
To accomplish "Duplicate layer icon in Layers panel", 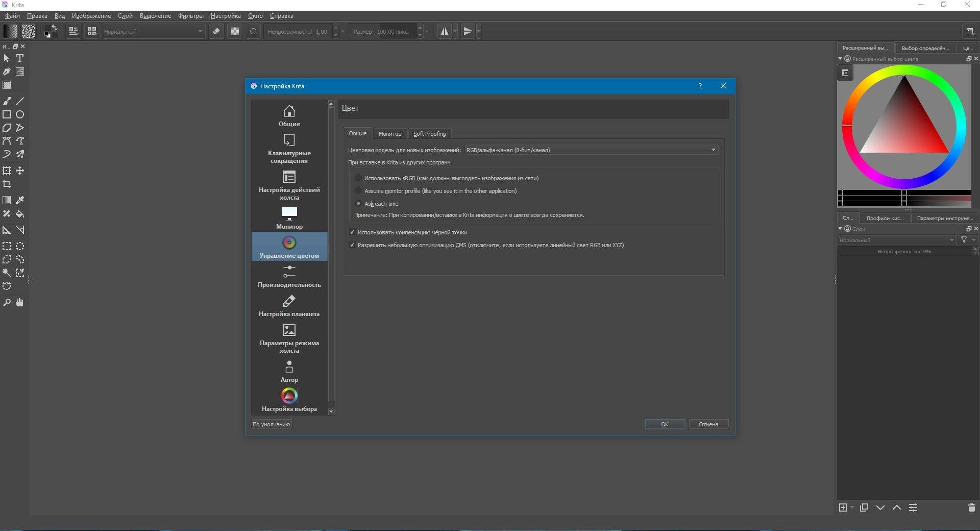I will [x=864, y=508].
